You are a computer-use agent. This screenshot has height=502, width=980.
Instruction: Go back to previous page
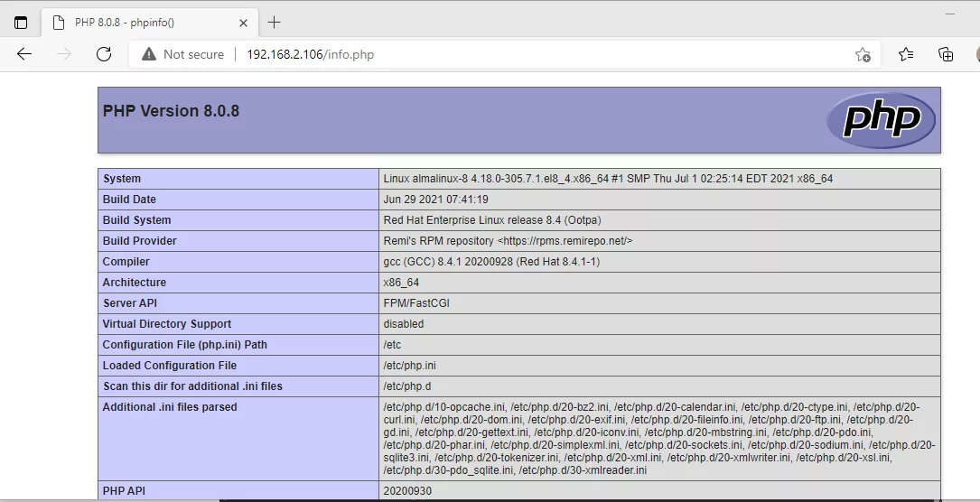[23, 54]
